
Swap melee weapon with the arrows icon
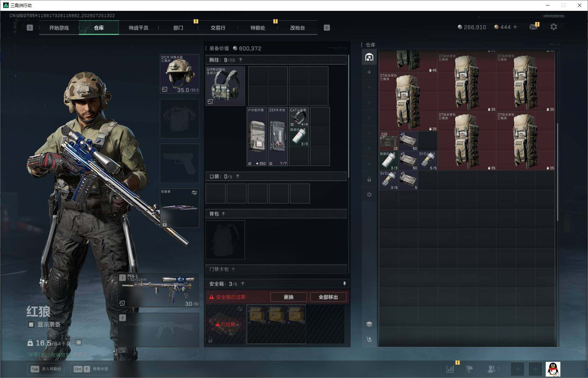point(194,192)
